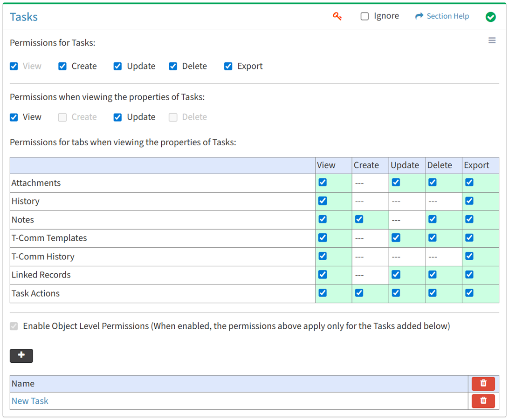Disable Update for Tasks properties
Viewport: 509px width, 420px height.
[x=117, y=117]
